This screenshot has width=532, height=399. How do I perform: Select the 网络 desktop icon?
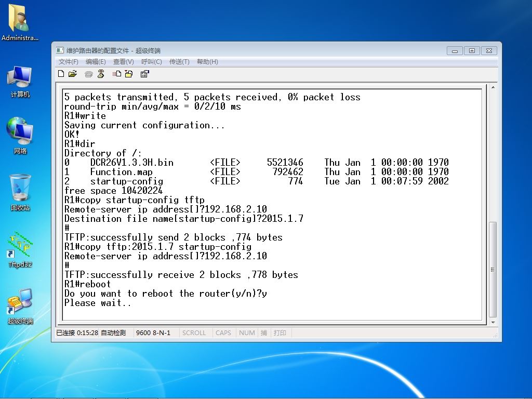(x=20, y=136)
